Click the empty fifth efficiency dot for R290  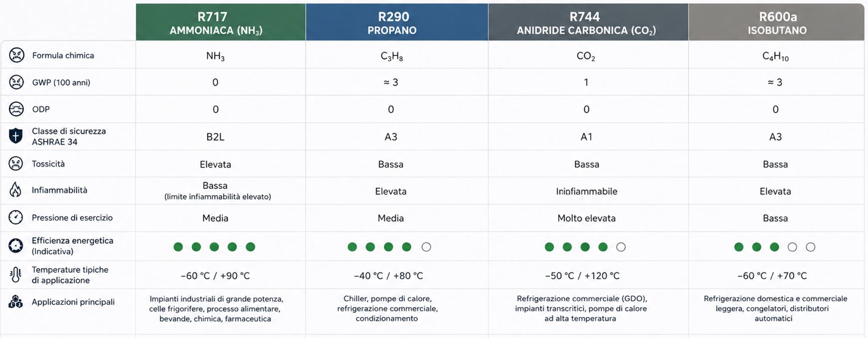click(426, 247)
